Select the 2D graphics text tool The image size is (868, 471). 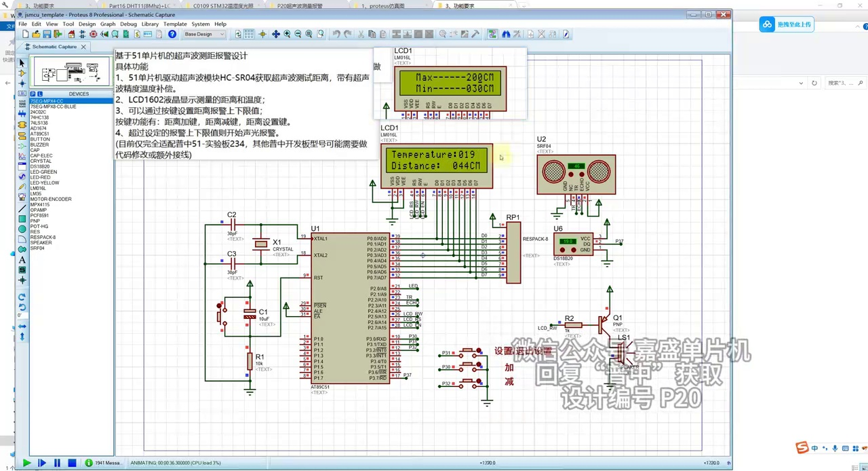pyautogui.click(x=22, y=260)
